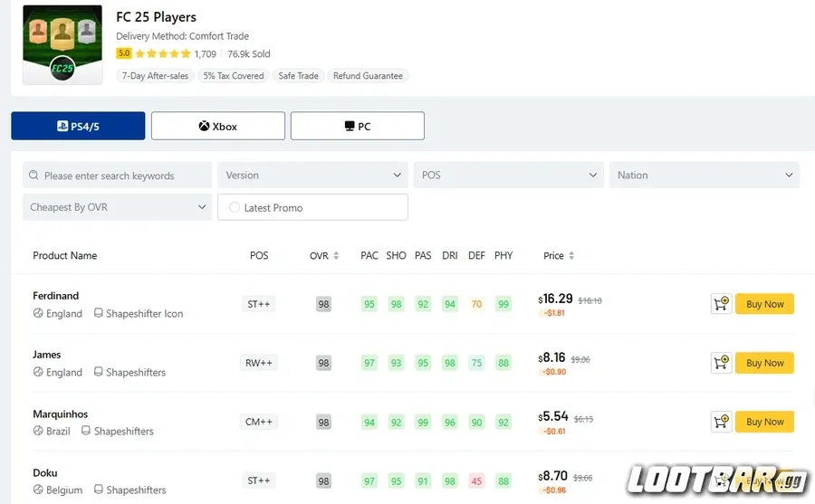Expand the Version dropdown

pyautogui.click(x=312, y=176)
